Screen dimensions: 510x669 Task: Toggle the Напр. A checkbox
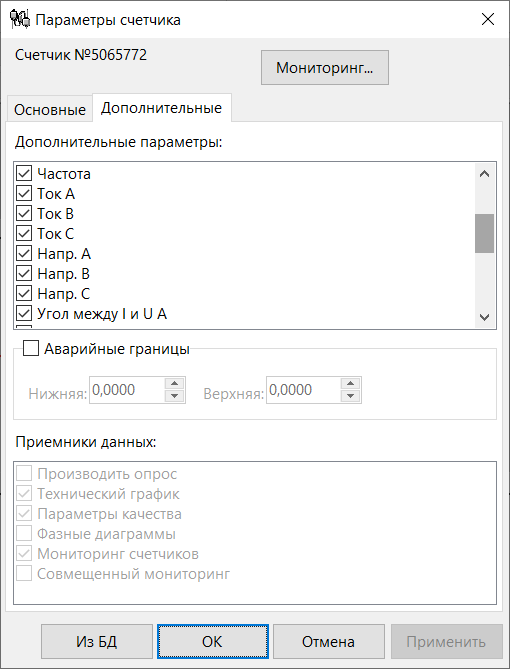(x=24, y=254)
